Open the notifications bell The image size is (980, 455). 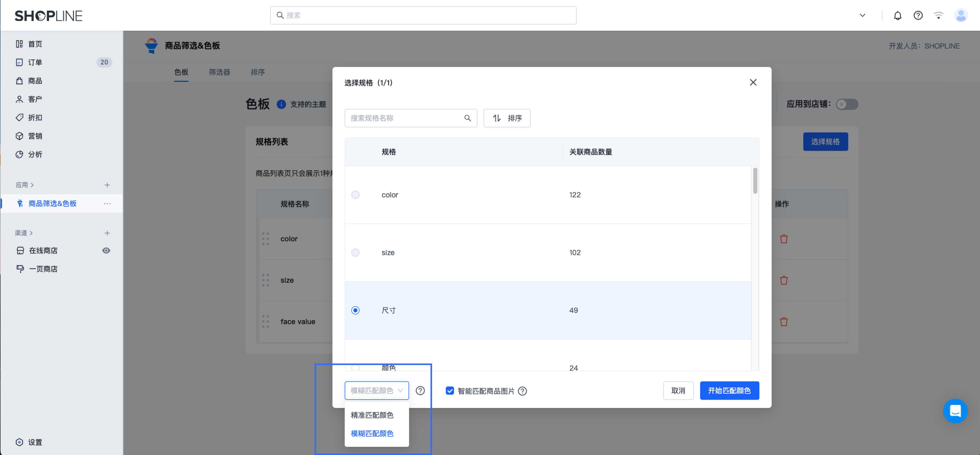point(898,15)
